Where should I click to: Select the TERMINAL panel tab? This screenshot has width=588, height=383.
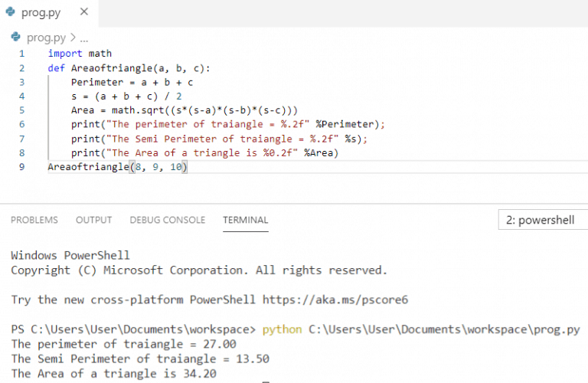pos(245,220)
